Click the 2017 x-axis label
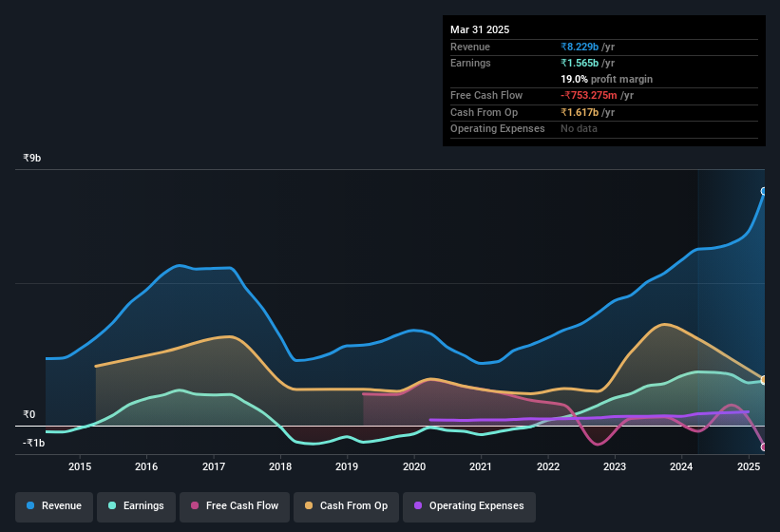The width and height of the screenshot is (780, 532). point(214,466)
